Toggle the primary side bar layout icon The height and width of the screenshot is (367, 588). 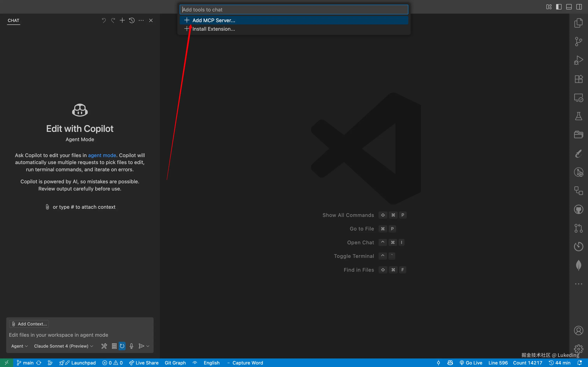tap(559, 7)
